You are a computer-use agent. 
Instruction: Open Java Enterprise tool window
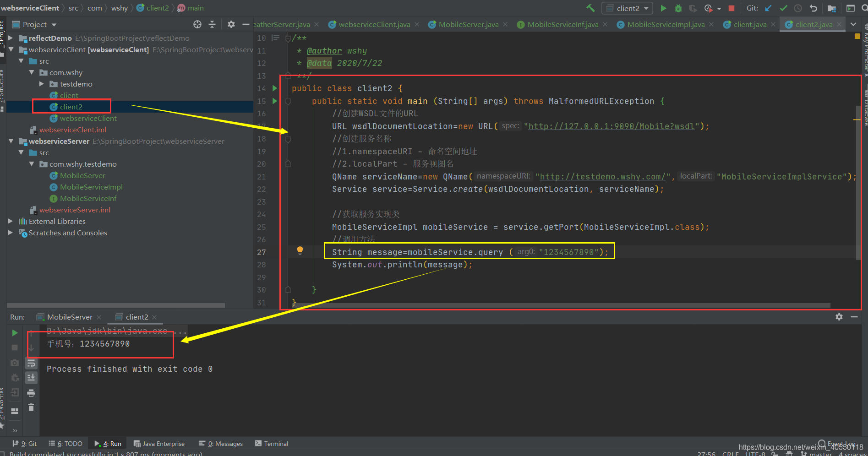159,444
